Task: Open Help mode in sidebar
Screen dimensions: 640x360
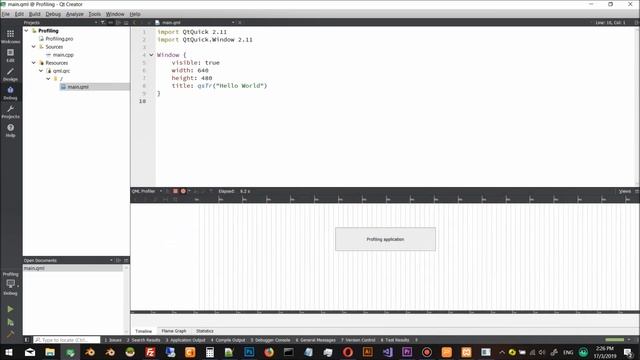Action: [10, 130]
